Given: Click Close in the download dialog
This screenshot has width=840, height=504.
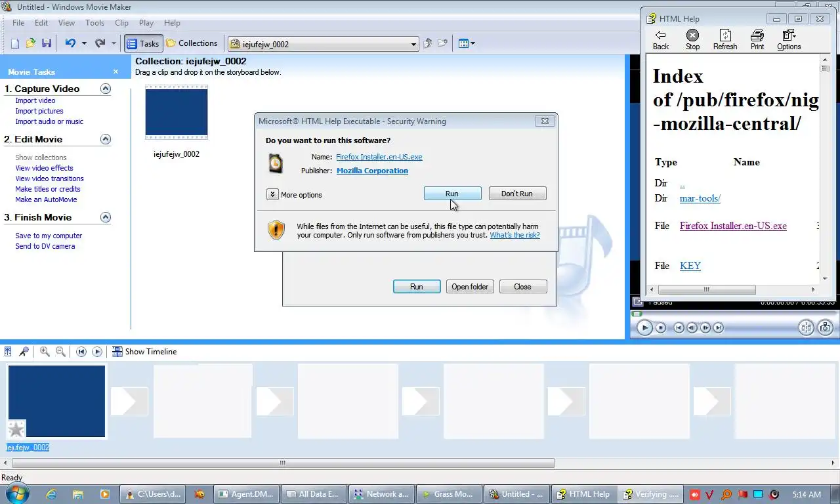Looking at the screenshot, I should pos(522,287).
